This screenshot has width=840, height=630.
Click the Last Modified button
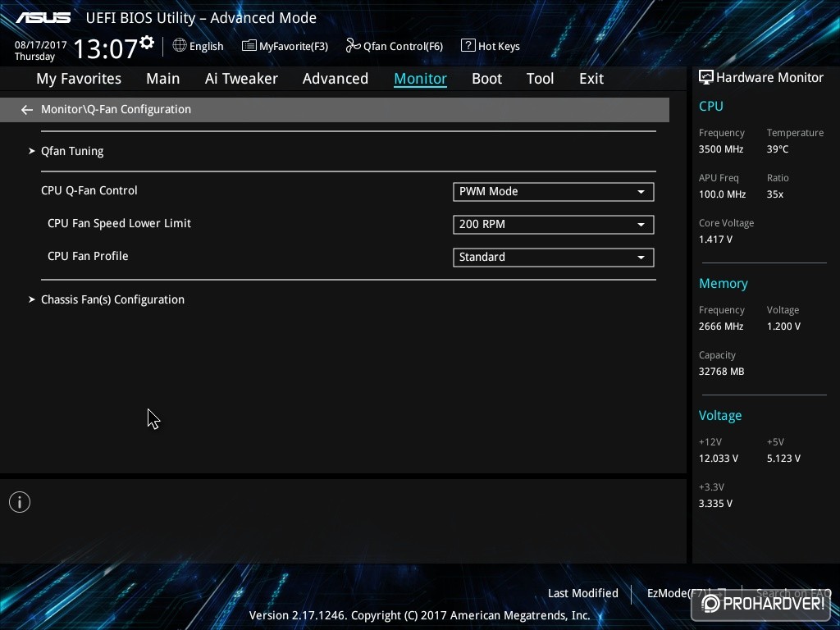(x=583, y=593)
